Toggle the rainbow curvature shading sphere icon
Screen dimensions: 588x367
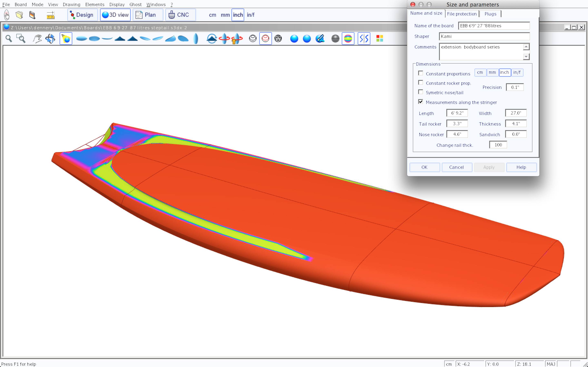[348, 38]
